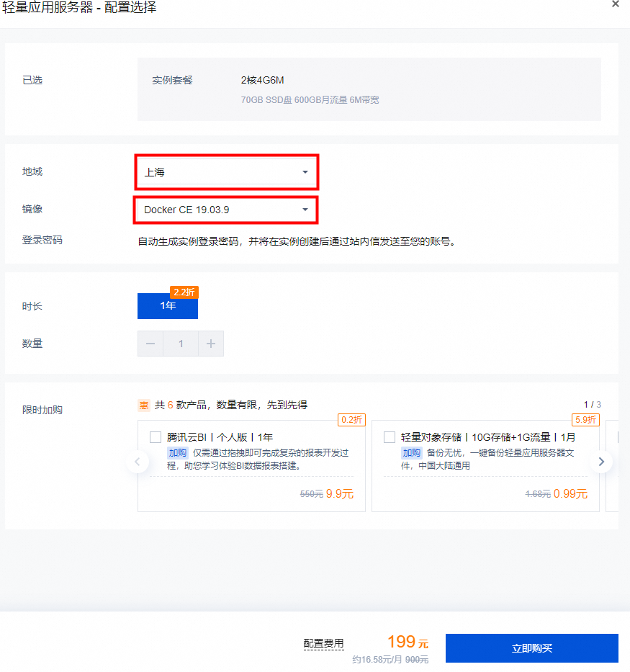Screen dimensions: 630x672
Task: Click the 配置费用 label link
Action: click(x=323, y=643)
